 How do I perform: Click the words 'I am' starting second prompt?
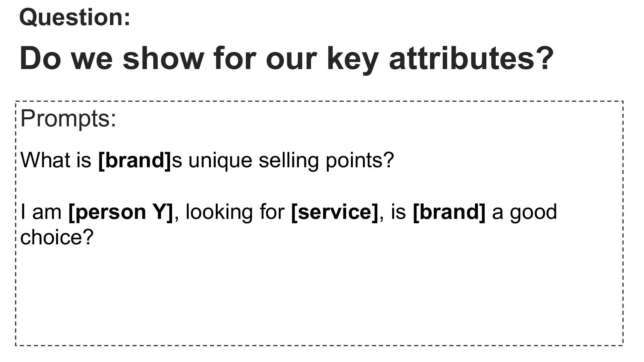pos(41,212)
